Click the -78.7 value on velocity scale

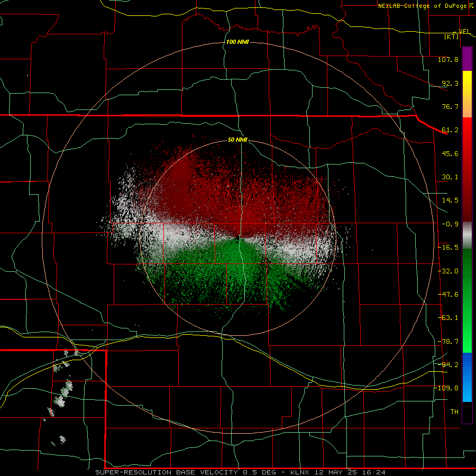click(448, 342)
